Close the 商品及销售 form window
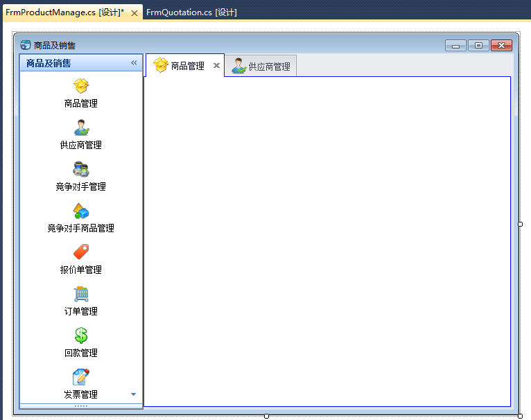 (x=501, y=45)
